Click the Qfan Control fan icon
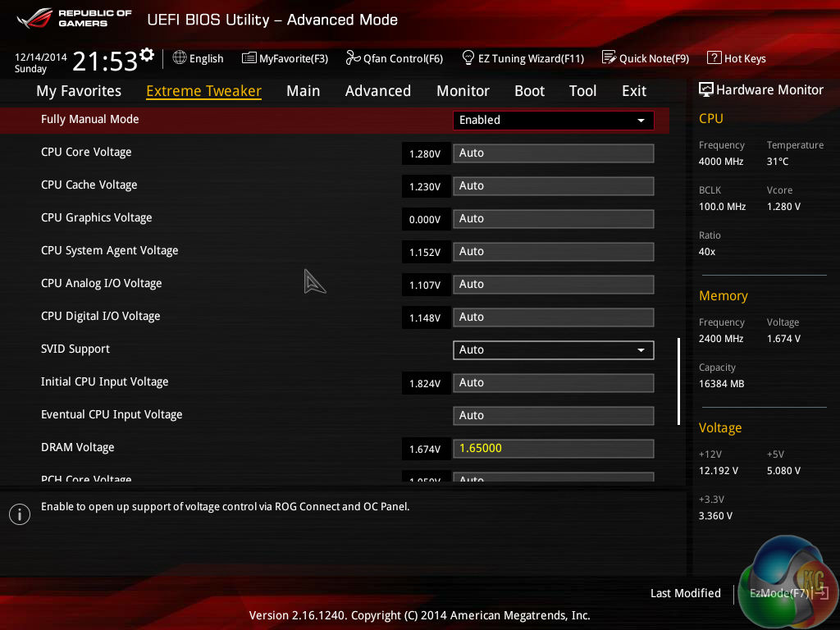The width and height of the screenshot is (840, 630). point(353,57)
